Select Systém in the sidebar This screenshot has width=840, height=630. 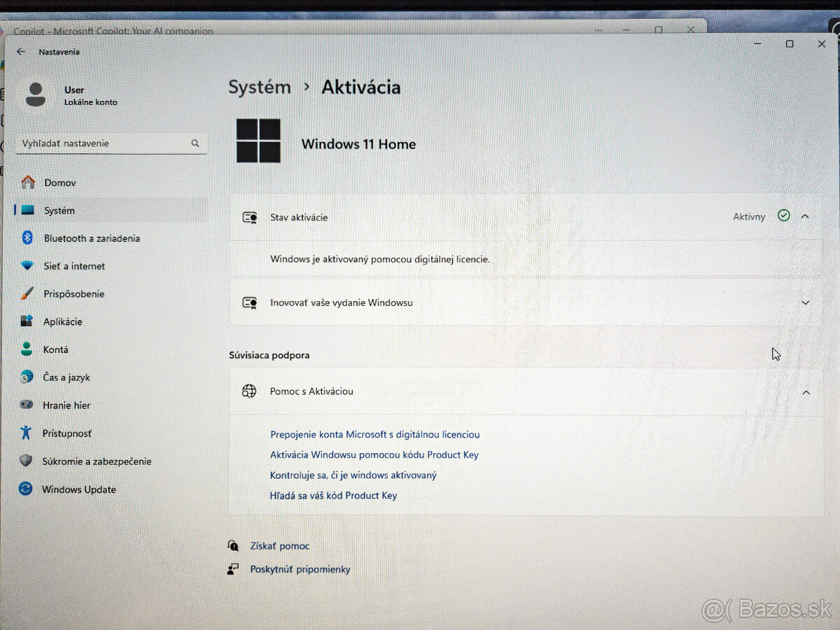click(x=59, y=210)
